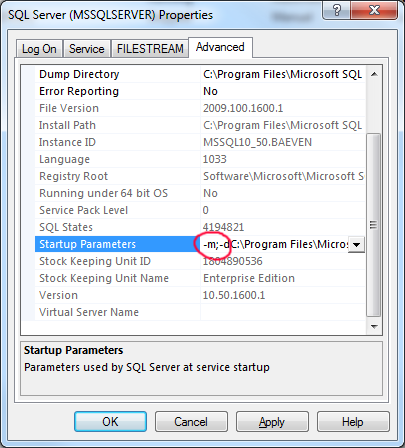Click the Dump Directory path value
Screen dimensions: 405x448
pyautogui.click(x=283, y=74)
